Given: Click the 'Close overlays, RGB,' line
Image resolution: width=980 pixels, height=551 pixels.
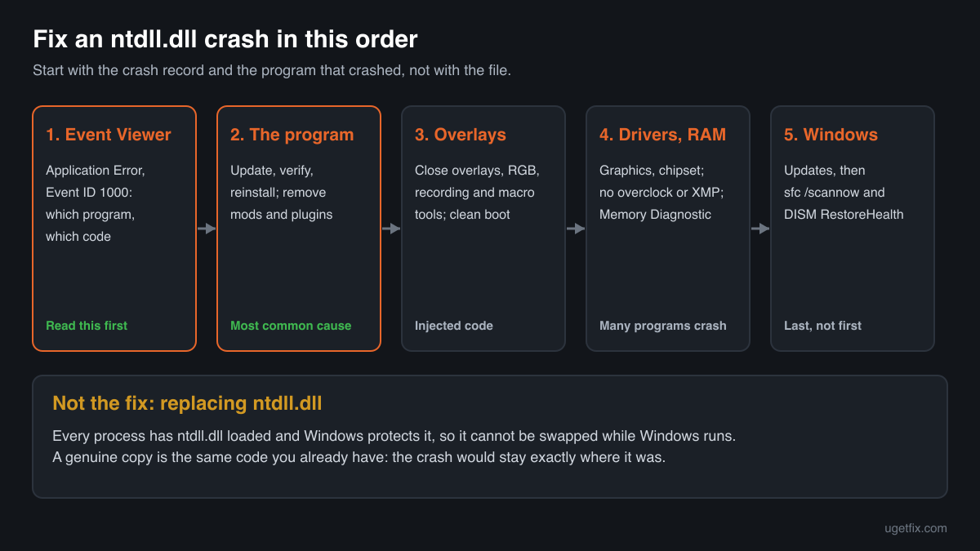Looking at the screenshot, I should pos(477,171).
